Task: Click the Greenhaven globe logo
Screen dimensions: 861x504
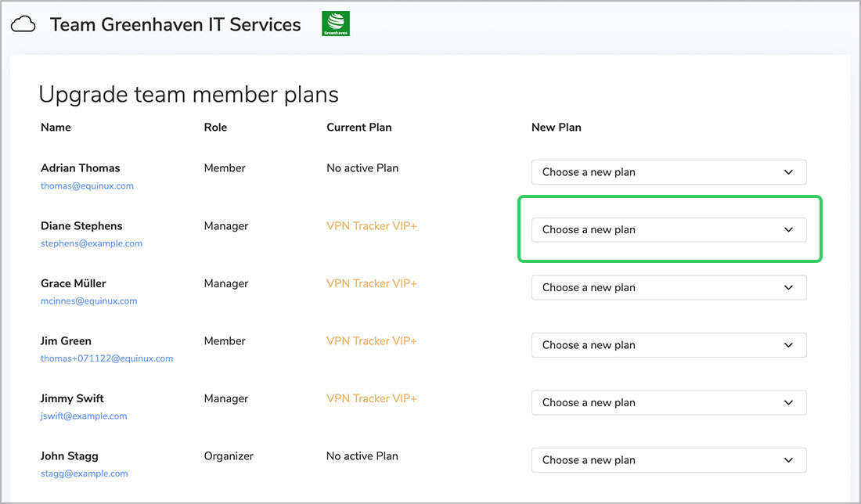Action: 336,23
